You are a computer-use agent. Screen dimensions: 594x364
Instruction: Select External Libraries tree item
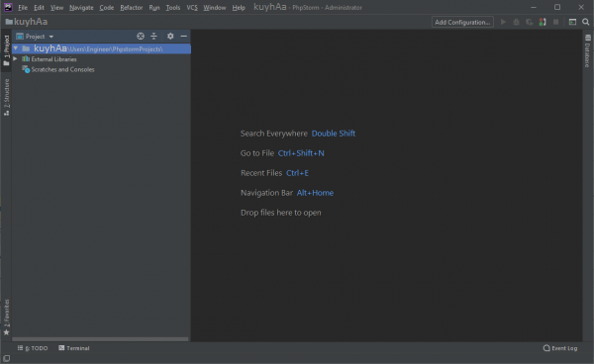tap(49, 59)
